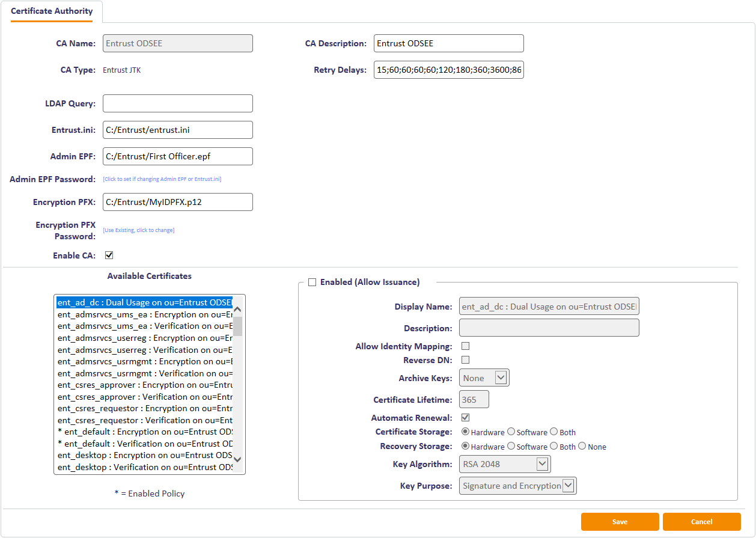
Task: Select ent_admsrvcs_usrmgmt Encryption certificate
Action: (145, 361)
